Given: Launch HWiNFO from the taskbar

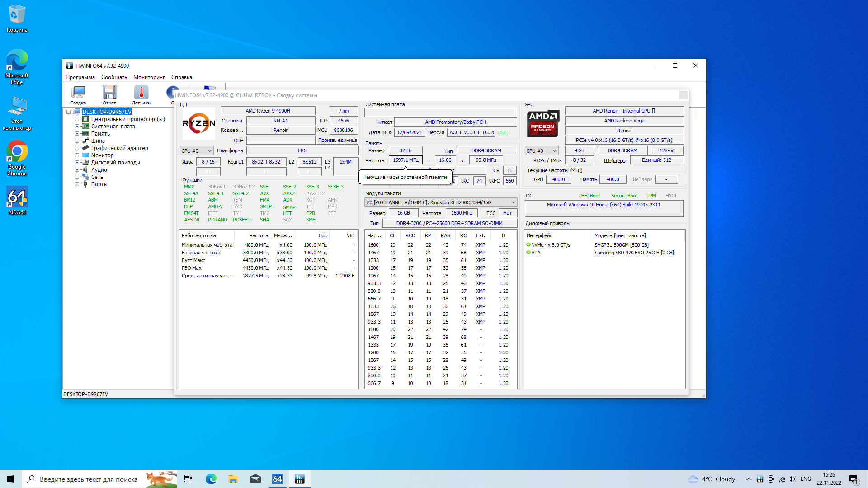Looking at the screenshot, I should point(299,479).
